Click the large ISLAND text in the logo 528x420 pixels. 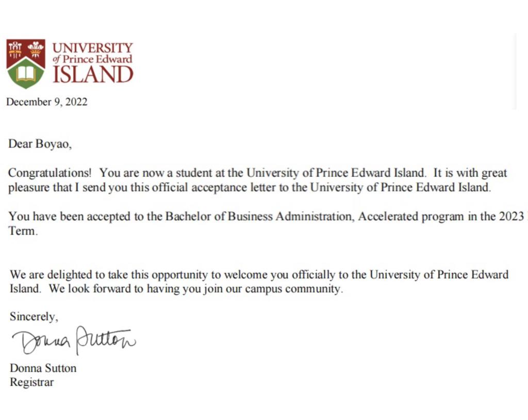93,75
